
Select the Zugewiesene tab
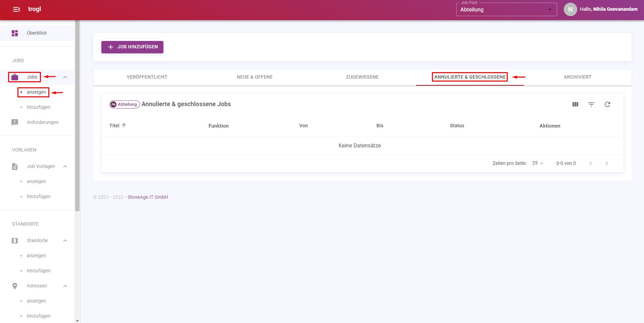(362, 77)
